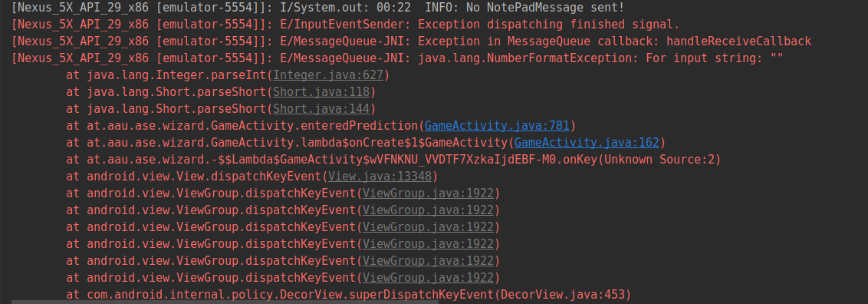This screenshot has width=868, height=304.
Task: Click the Lambda onKey Unknown Source line
Action: 393,160
